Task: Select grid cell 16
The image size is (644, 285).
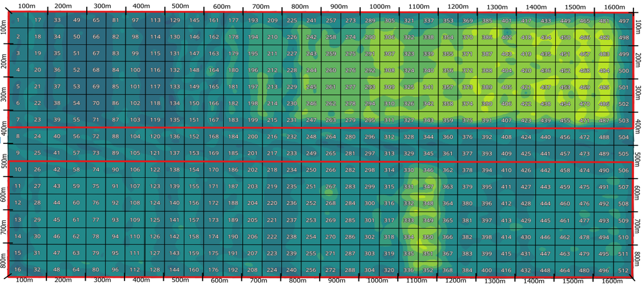Action: click(18, 269)
